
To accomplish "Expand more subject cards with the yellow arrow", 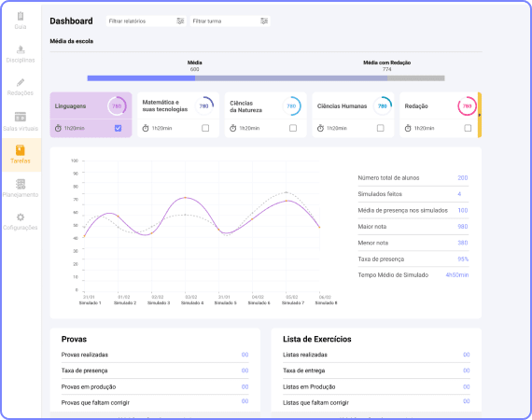I will click(x=480, y=115).
